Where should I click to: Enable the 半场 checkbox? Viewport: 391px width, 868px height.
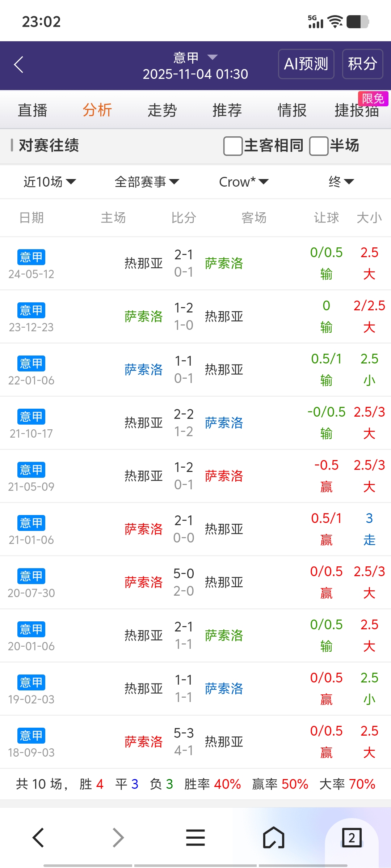coord(319,146)
